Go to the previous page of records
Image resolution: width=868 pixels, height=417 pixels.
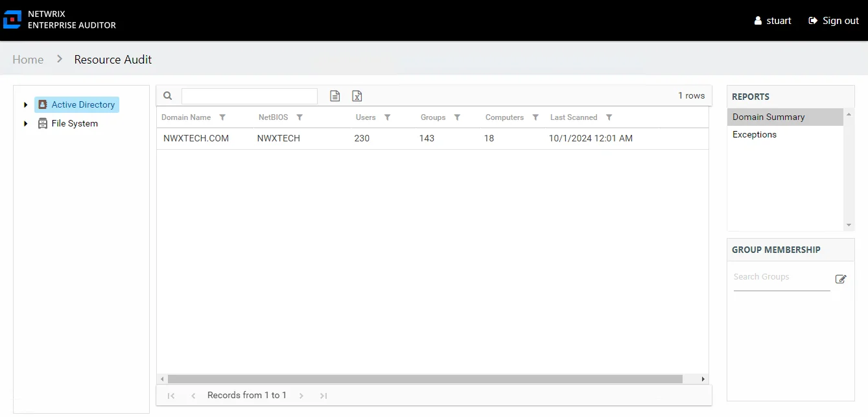(x=193, y=396)
